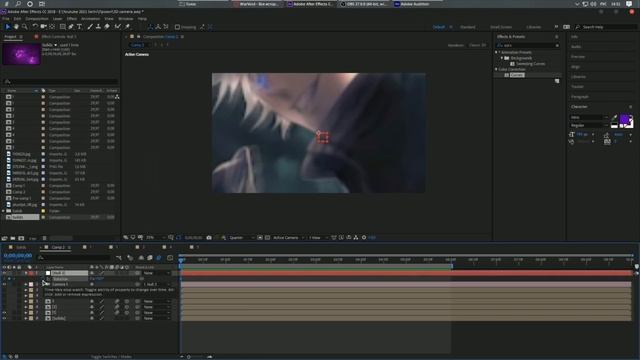This screenshot has height=360, width=640.
Task: Click the Draft 3D icon in timeline
Action: click(x=130, y=258)
